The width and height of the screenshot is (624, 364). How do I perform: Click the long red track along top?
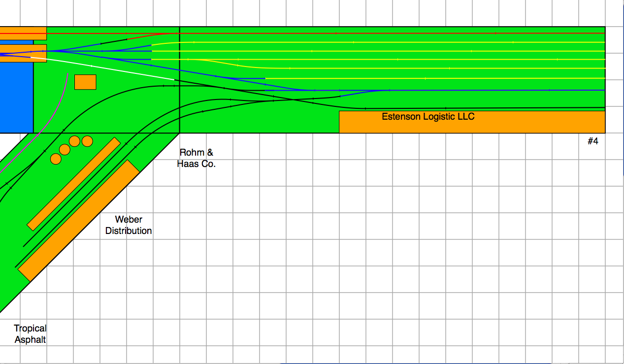point(394,33)
